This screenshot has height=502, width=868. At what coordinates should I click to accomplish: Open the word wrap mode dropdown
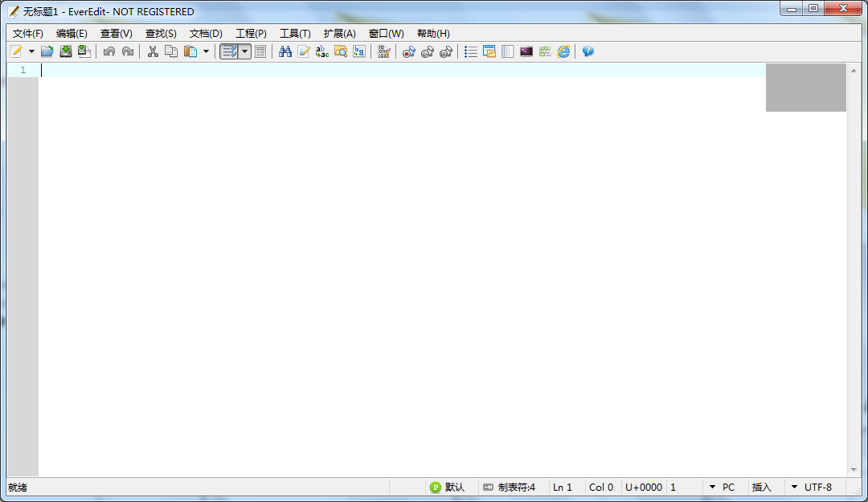[244, 51]
